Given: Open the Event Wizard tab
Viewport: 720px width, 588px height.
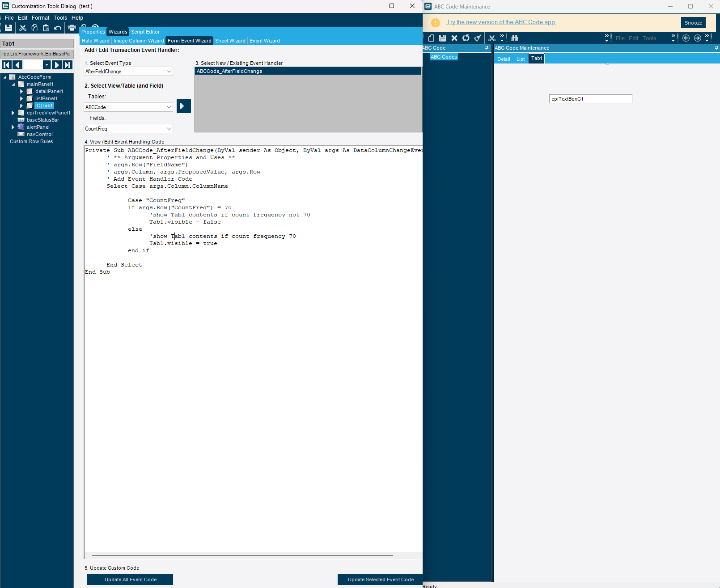Looking at the screenshot, I should pyautogui.click(x=265, y=41).
